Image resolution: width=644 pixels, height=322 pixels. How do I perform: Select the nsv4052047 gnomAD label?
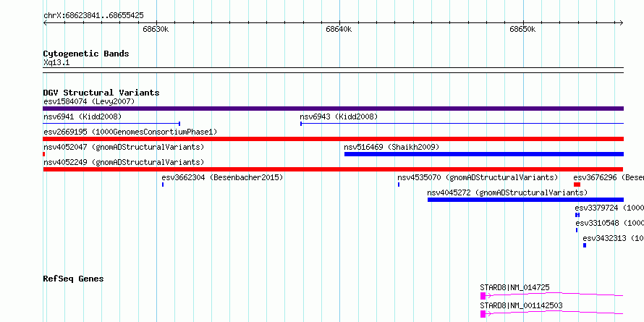pos(124,147)
